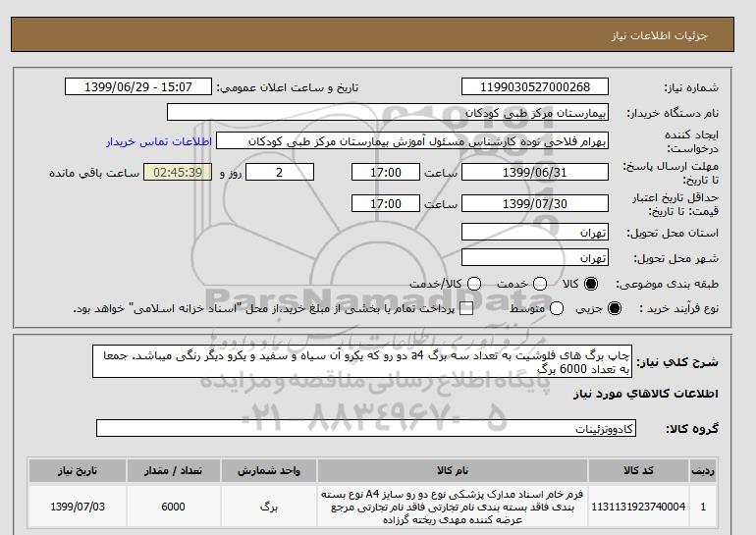Viewport: 756px width, 535px height.
Task: Click the delivery province field تهران
Action: 535,232
